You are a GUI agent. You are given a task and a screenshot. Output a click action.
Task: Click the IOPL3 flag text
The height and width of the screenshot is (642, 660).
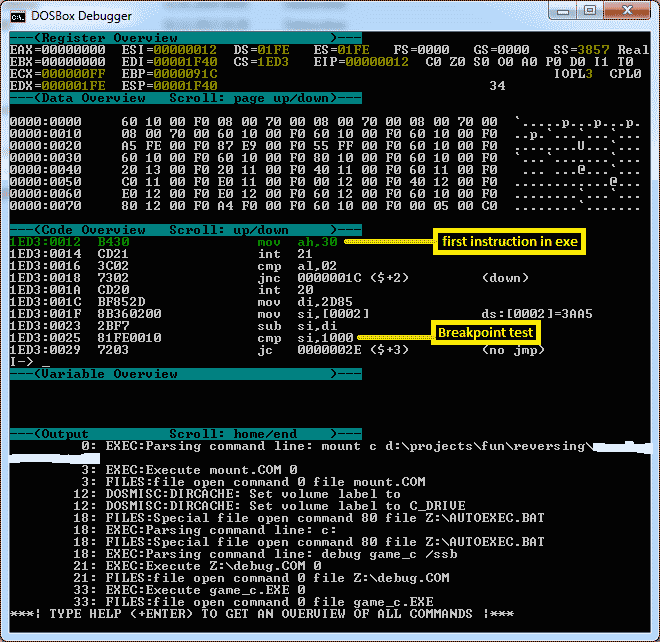(x=573, y=74)
